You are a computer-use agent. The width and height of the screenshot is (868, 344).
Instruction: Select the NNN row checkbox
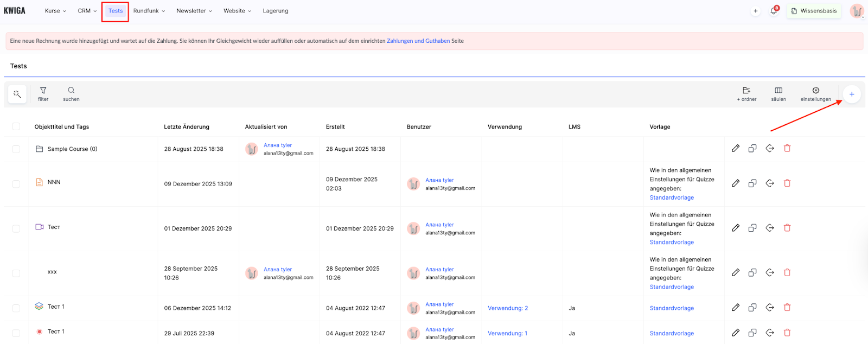coord(16,184)
